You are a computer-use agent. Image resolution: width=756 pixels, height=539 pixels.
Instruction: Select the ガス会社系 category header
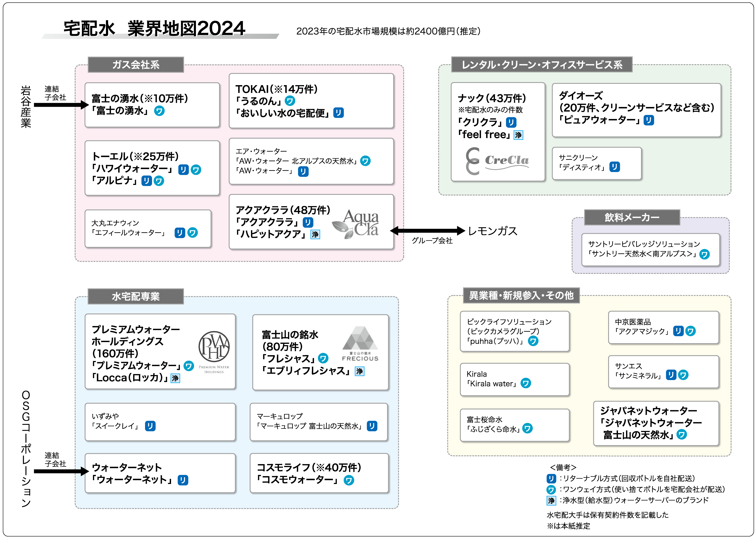click(x=136, y=65)
